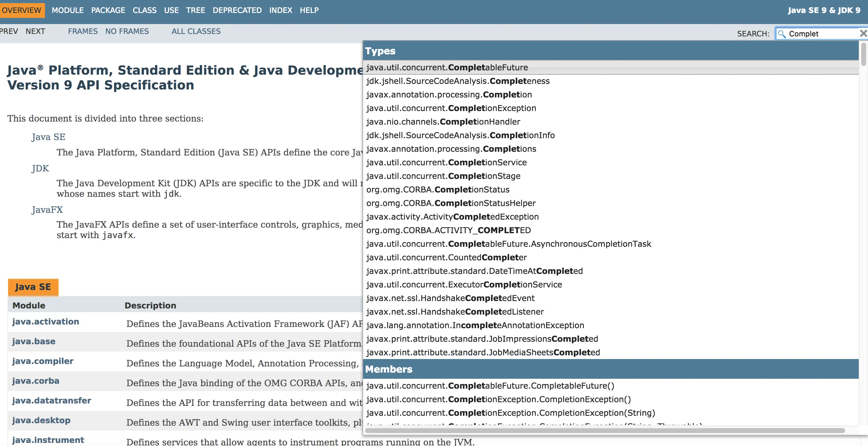This screenshot has width=868, height=446.
Task: Open the ALL CLASSES list
Action: click(x=196, y=31)
